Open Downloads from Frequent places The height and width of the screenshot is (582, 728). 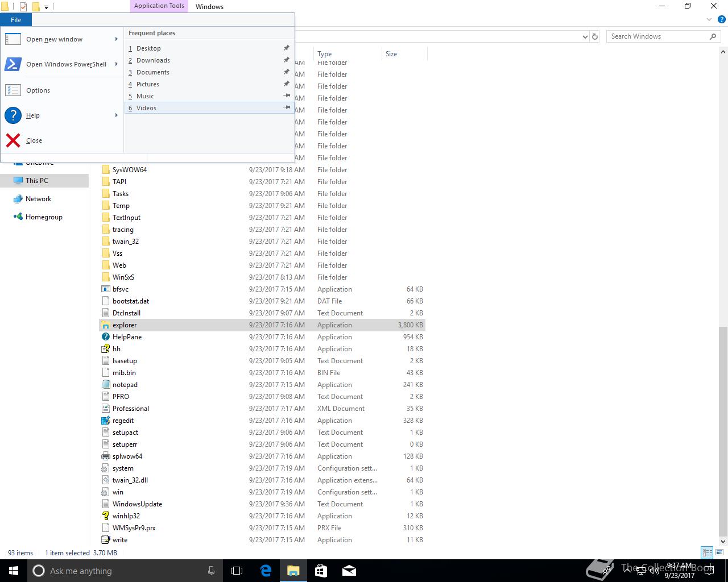(x=153, y=60)
